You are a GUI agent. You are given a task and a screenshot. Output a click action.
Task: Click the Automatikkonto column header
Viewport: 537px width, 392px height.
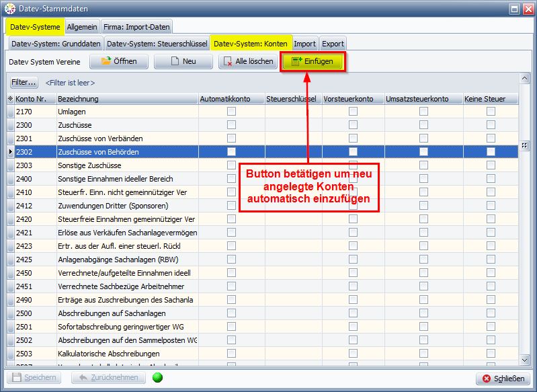pos(231,99)
